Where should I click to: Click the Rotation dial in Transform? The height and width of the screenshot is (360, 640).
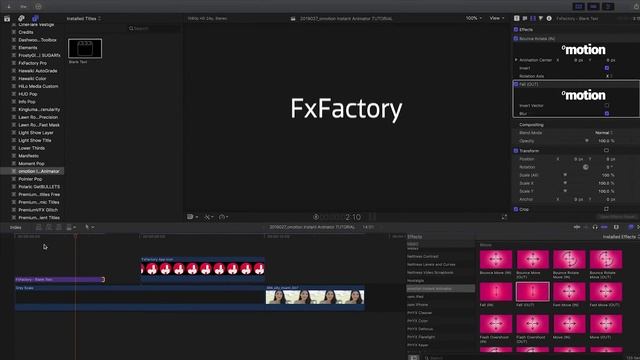coord(585,167)
